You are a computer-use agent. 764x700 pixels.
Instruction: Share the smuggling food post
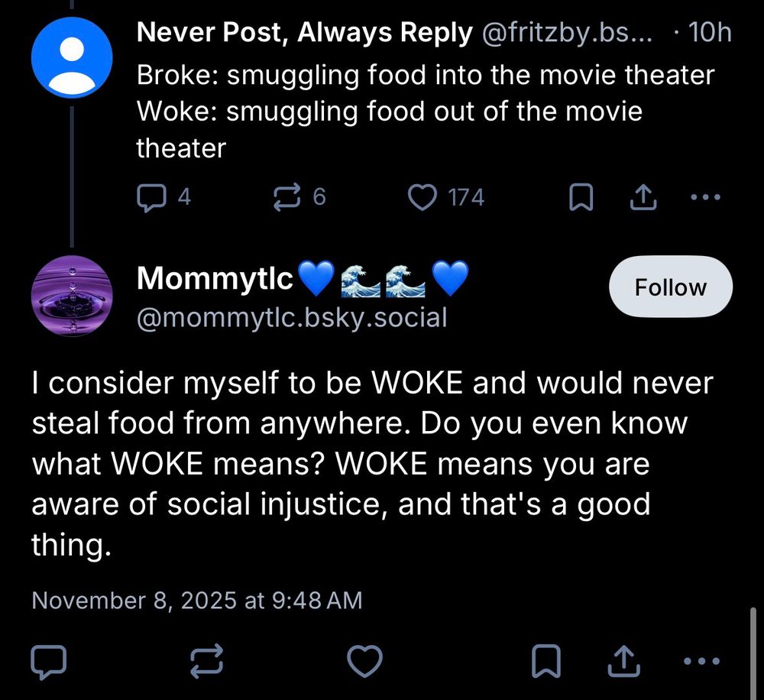643,196
